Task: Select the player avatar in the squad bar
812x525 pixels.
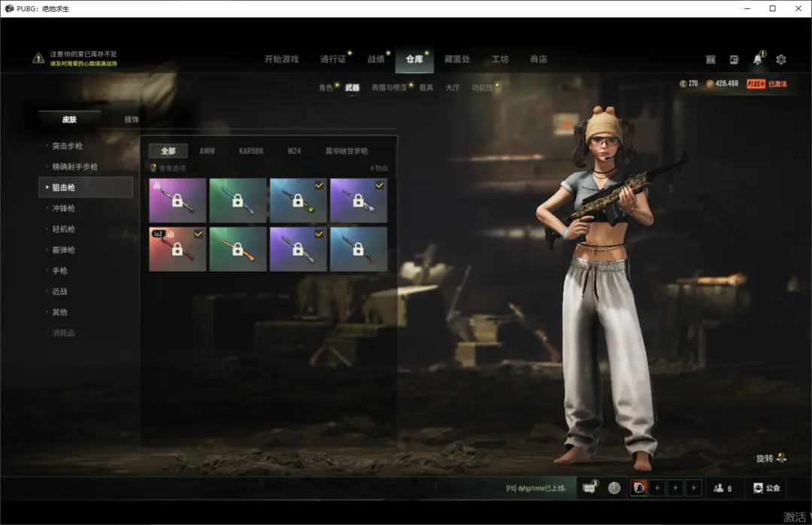Action: click(639, 487)
